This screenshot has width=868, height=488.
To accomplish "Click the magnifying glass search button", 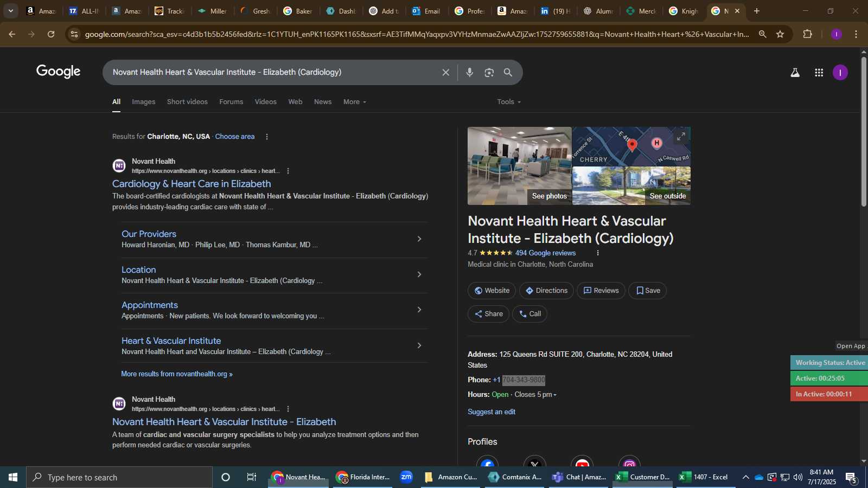I will [x=508, y=72].
